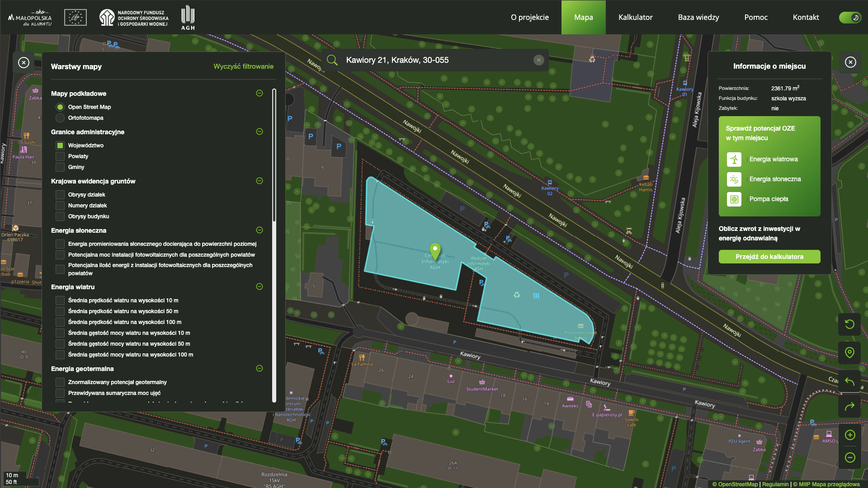Enable the Obrysy działek checkbox
Viewport: 868px width, 488px height.
pos(60,195)
